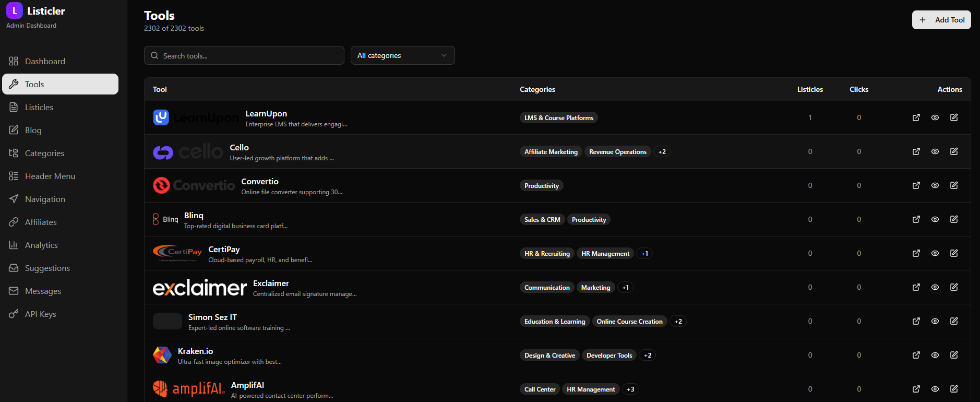Toggle visibility eye for Simon Sez IT
The height and width of the screenshot is (402, 980).
pos(935,321)
